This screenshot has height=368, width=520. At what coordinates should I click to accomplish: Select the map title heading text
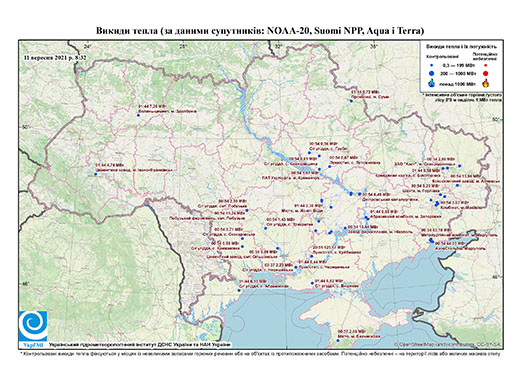[260, 31]
